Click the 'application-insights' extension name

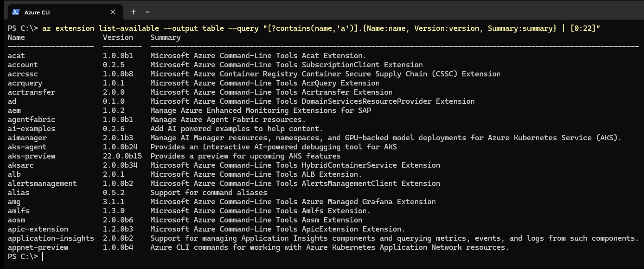(x=51, y=238)
